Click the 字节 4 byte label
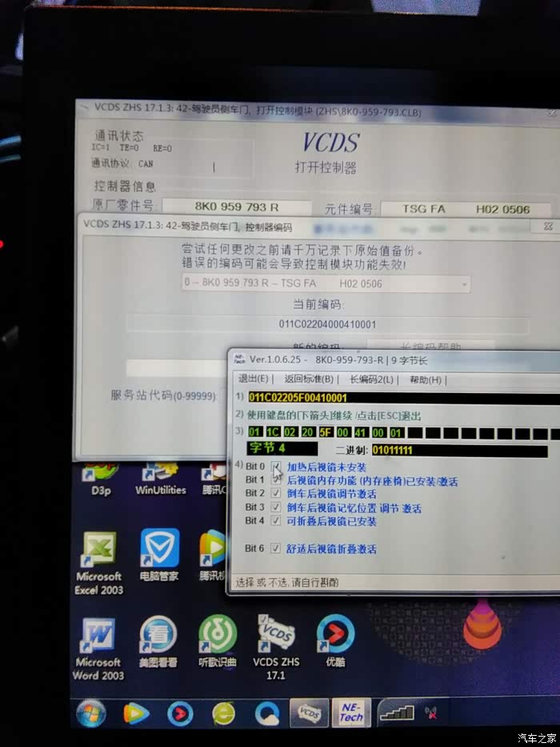This screenshot has height=747, width=560. 282,448
